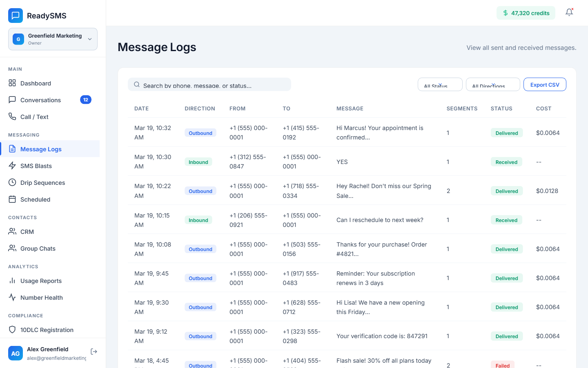
Task: Click the Scheduled calendar icon
Action: [x=12, y=199]
